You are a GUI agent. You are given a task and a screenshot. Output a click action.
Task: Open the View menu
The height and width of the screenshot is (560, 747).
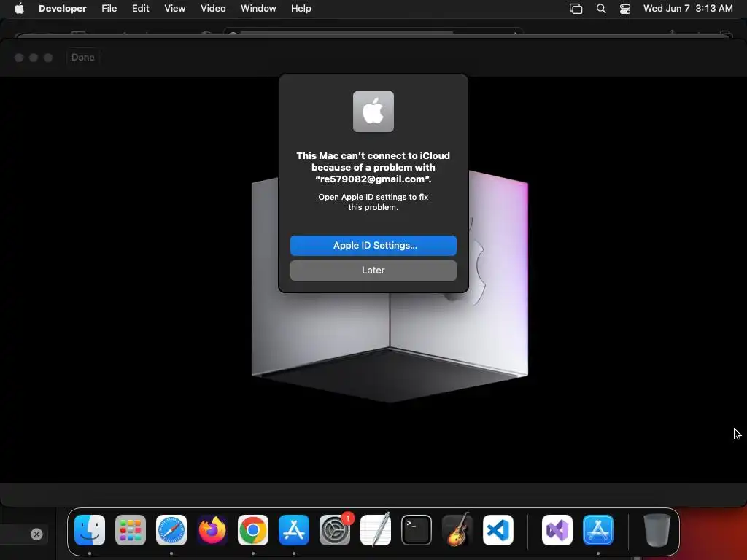(175, 8)
